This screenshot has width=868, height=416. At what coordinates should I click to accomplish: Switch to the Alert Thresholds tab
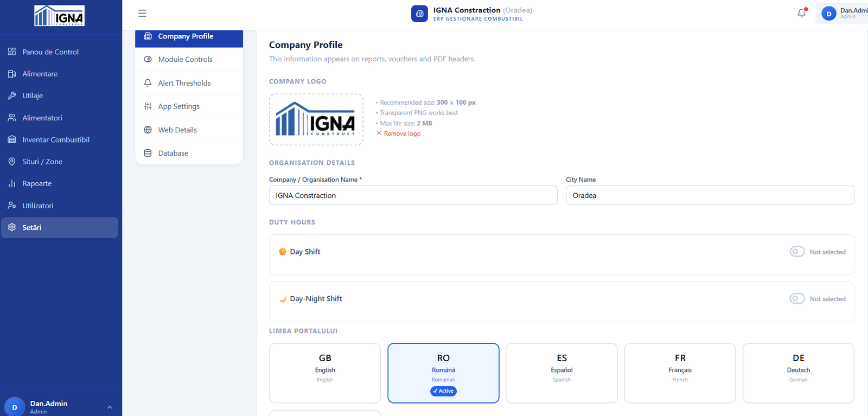pos(184,83)
